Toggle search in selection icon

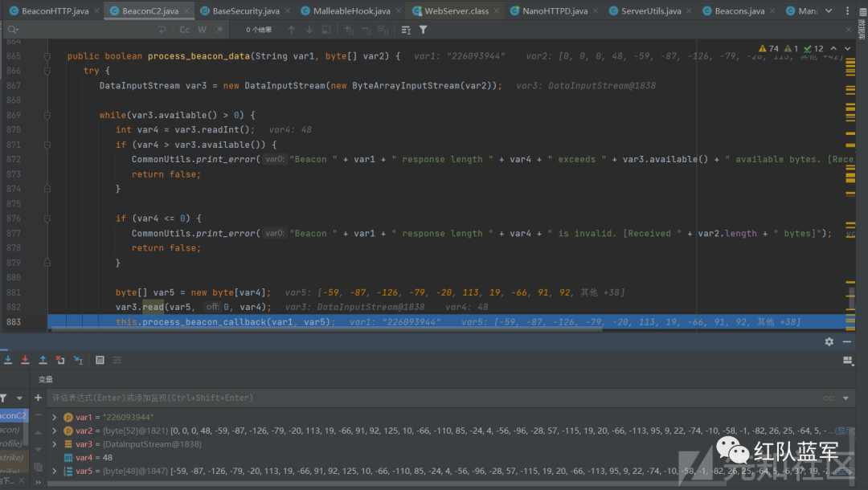pyautogui.click(x=326, y=30)
